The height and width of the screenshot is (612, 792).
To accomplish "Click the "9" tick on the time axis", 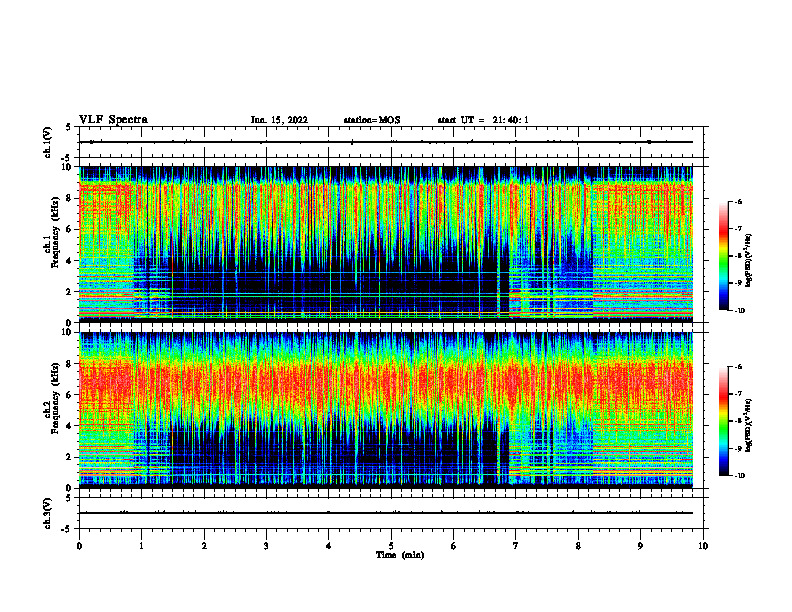I will click(640, 546).
